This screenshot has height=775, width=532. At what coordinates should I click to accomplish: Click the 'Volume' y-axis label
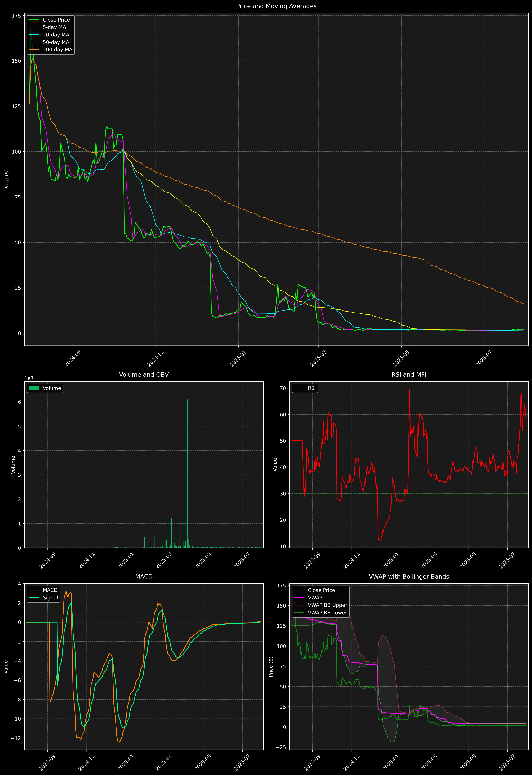(13, 464)
